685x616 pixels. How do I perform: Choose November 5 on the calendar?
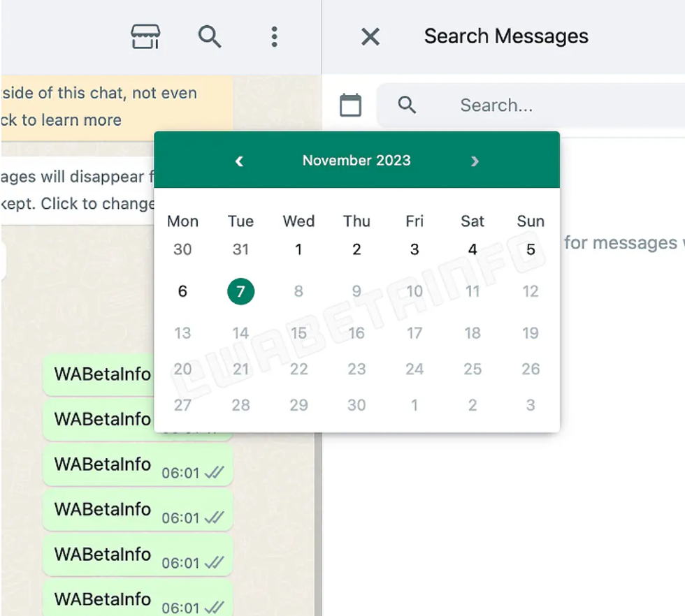click(531, 249)
